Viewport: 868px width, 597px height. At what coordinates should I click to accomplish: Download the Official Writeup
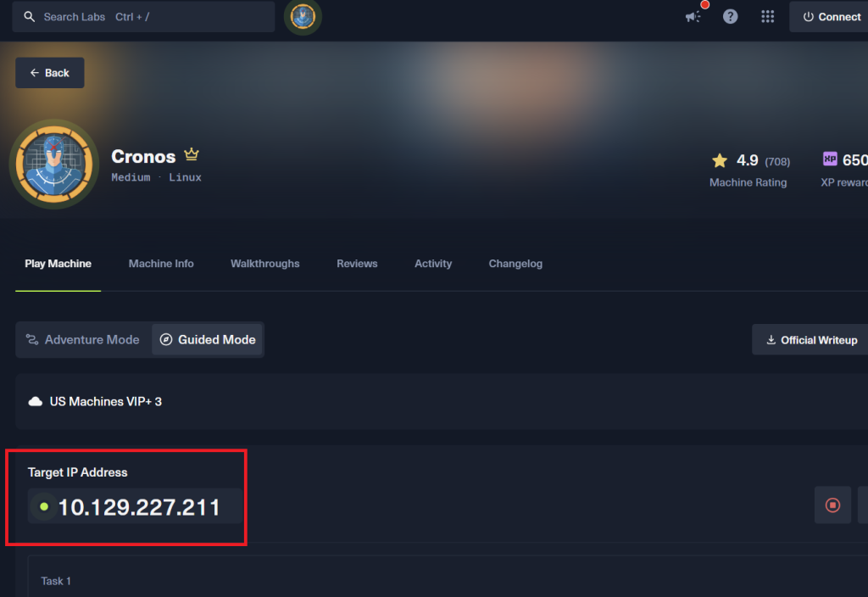[811, 339]
